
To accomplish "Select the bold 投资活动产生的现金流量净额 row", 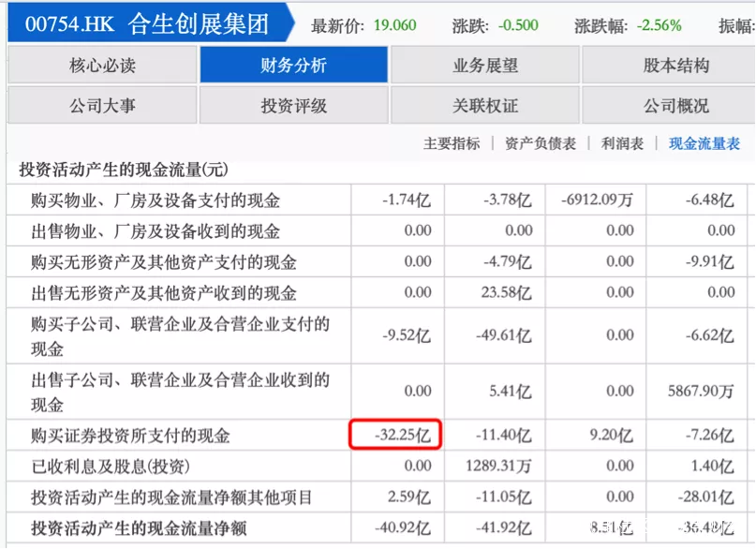I will point(377,527).
